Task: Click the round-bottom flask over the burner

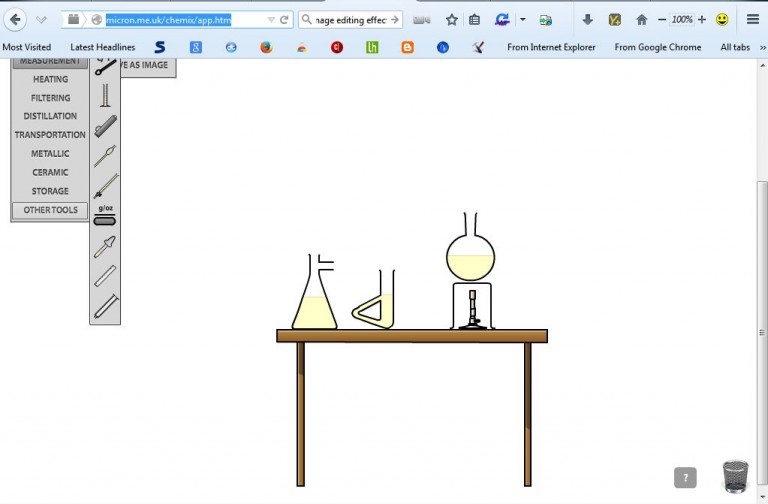Action: (x=470, y=247)
